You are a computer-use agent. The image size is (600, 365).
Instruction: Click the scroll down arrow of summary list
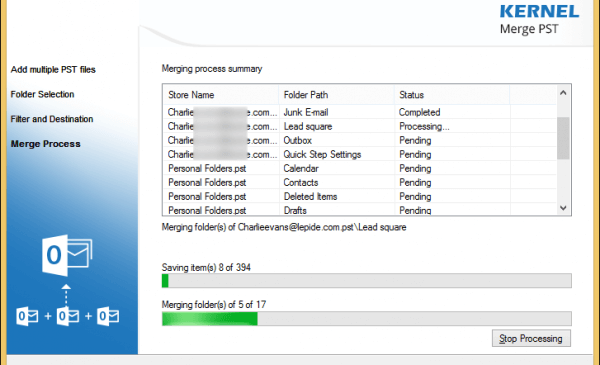(563, 208)
